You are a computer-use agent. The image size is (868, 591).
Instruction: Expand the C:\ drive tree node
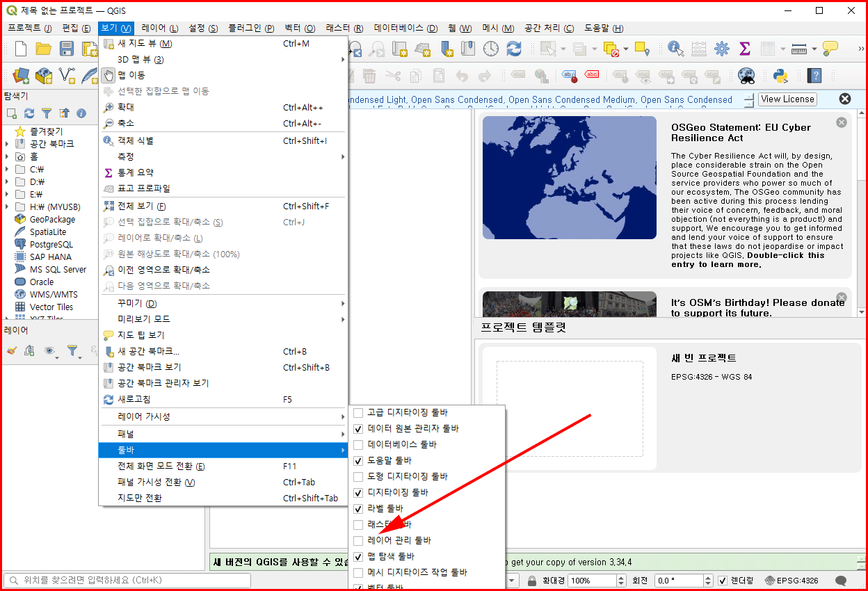point(7,169)
